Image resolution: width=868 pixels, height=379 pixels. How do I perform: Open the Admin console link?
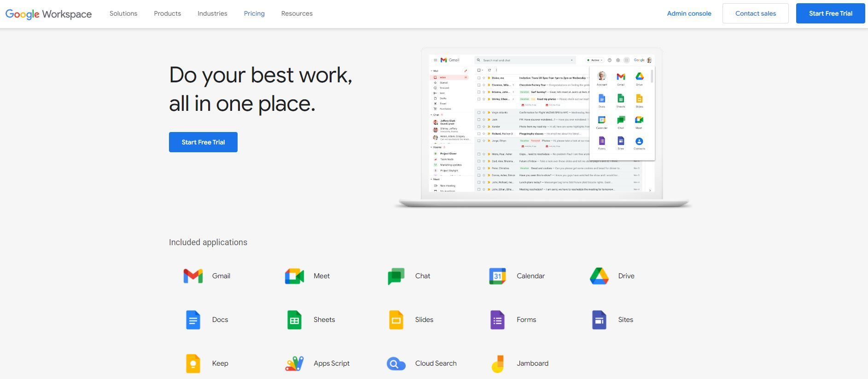pos(689,13)
